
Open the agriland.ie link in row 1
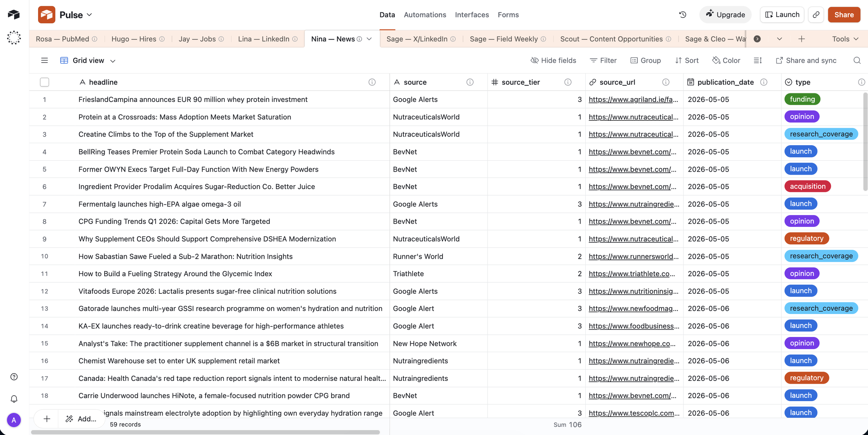633,100
